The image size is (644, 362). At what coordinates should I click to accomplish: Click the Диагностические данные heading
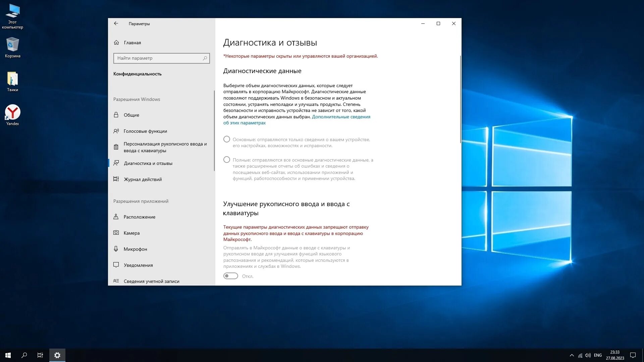tap(262, 71)
